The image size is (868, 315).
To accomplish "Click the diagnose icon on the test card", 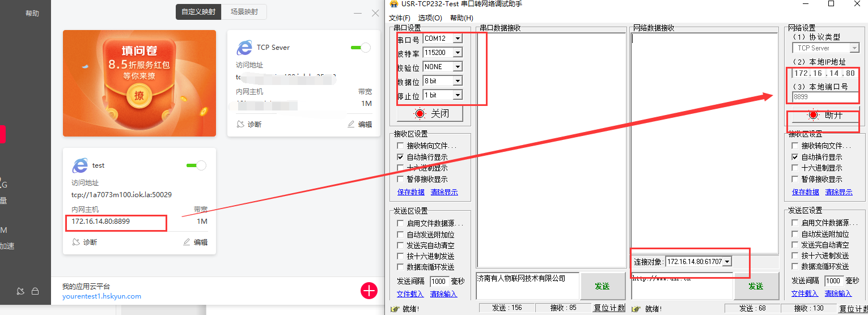I will coord(77,242).
